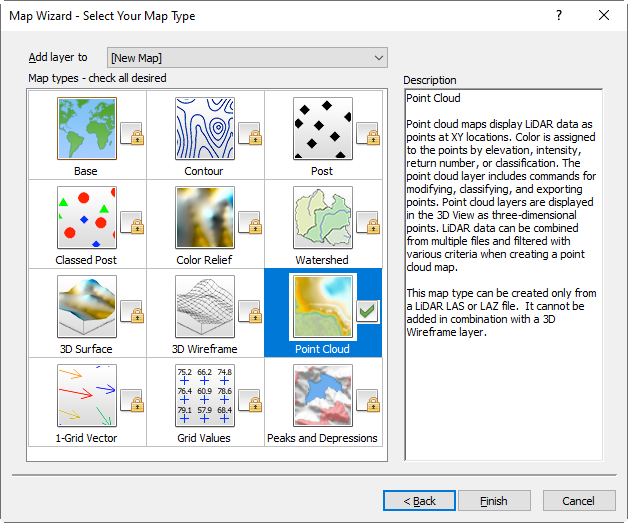Viewport: 628px width, 523px height.
Task: Select the Classed Post map icon
Action: (86, 218)
